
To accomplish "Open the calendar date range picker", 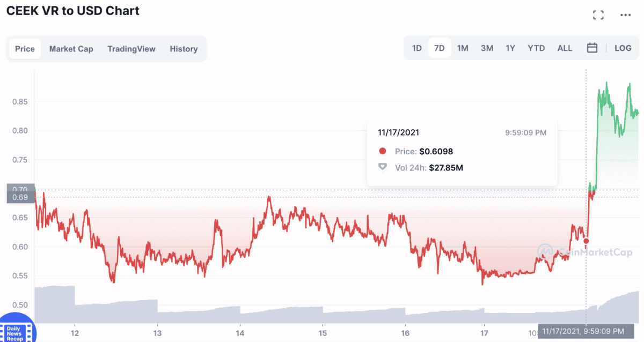I will pos(592,48).
